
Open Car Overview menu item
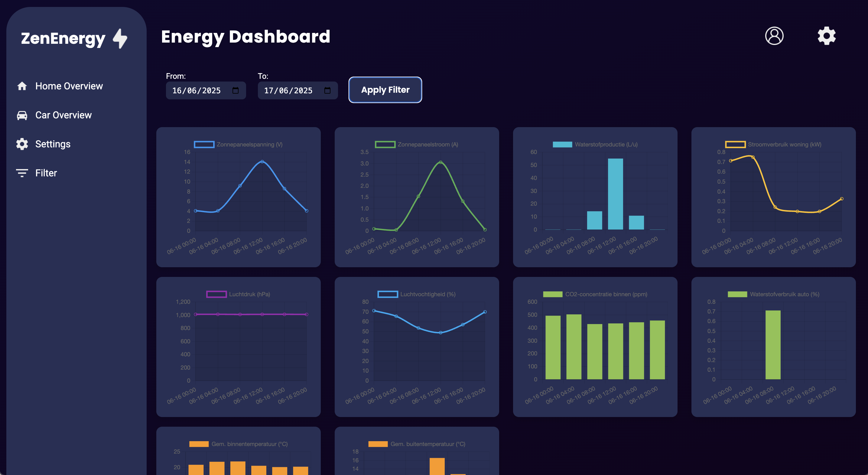63,115
